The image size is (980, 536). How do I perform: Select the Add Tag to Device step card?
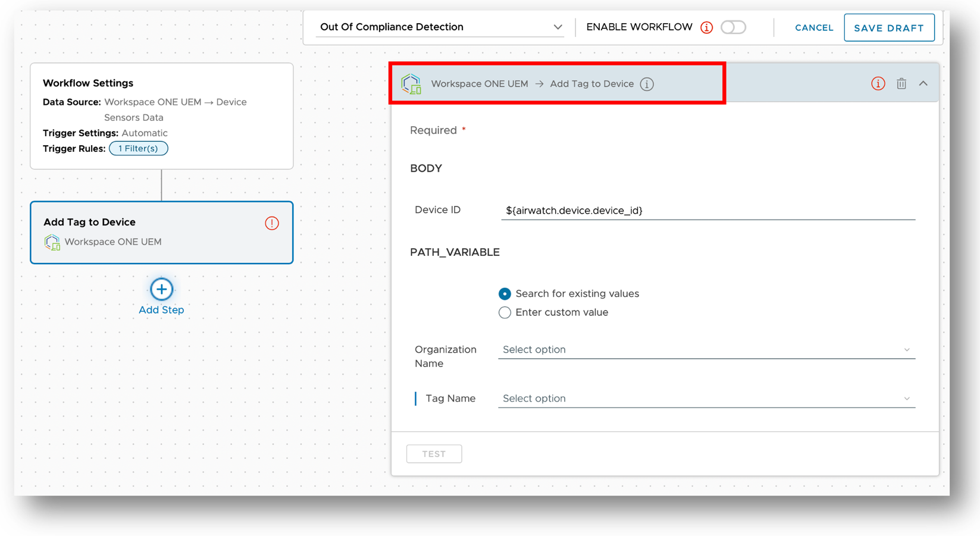coord(161,232)
